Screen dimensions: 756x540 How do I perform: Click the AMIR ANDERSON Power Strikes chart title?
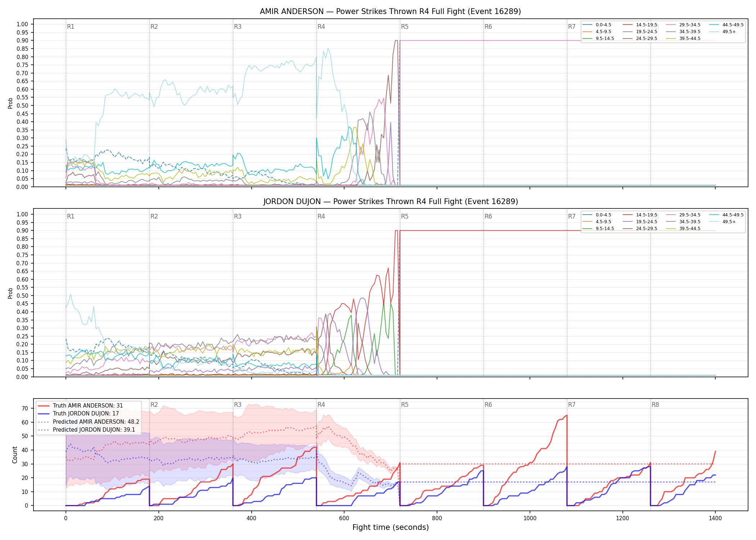pyautogui.click(x=390, y=12)
